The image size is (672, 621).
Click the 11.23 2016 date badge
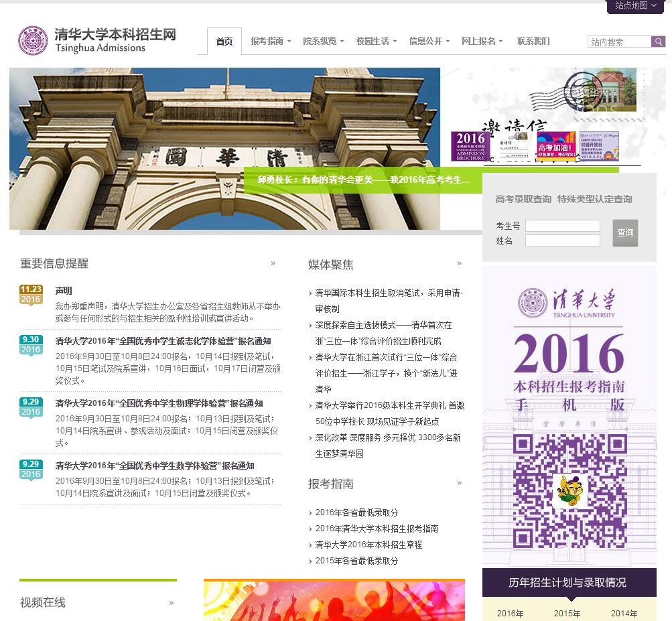click(31, 295)
